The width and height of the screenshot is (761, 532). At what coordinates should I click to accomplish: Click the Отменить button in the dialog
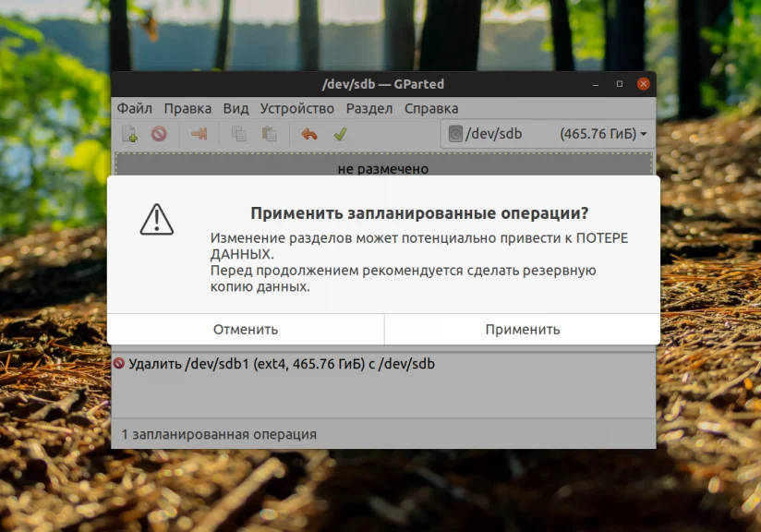(x=245, y=328)
